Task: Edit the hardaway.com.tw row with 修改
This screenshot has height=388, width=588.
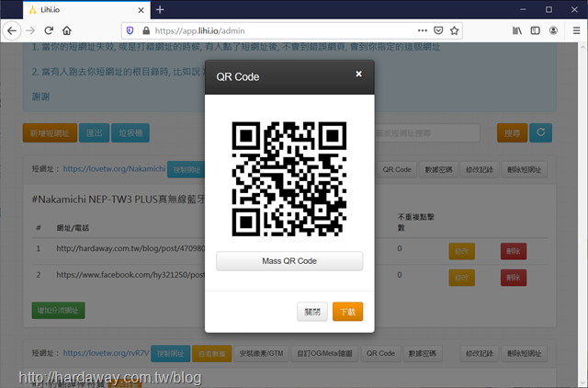Action: pos(462,251)
